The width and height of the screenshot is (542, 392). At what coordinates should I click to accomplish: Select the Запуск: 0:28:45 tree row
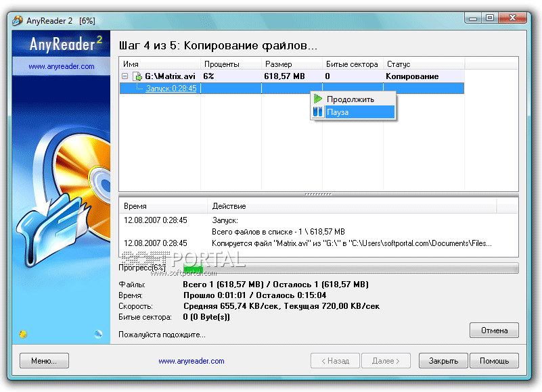click(171, 89)
